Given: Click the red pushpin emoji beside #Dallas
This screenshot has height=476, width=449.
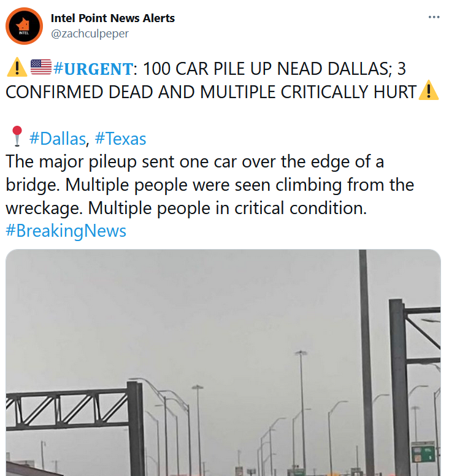Looking at the screenshot, I should click(17, 136).
